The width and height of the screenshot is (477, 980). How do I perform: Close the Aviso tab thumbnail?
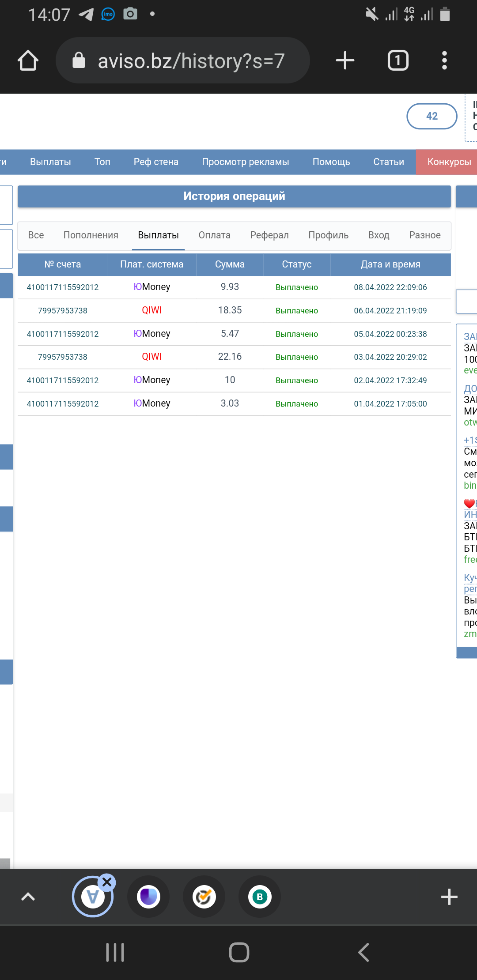pos(107,882)
